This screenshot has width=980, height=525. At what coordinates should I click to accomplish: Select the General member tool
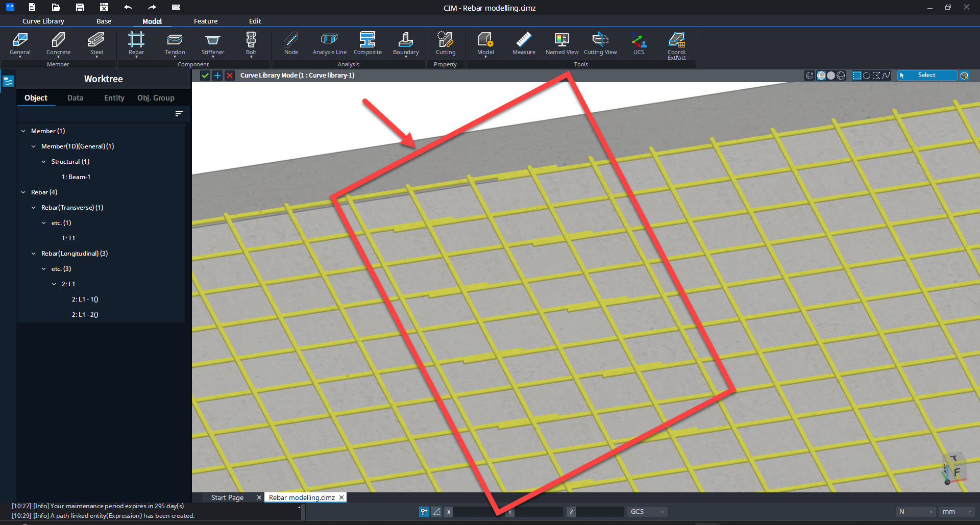click(x=20, y=44)
